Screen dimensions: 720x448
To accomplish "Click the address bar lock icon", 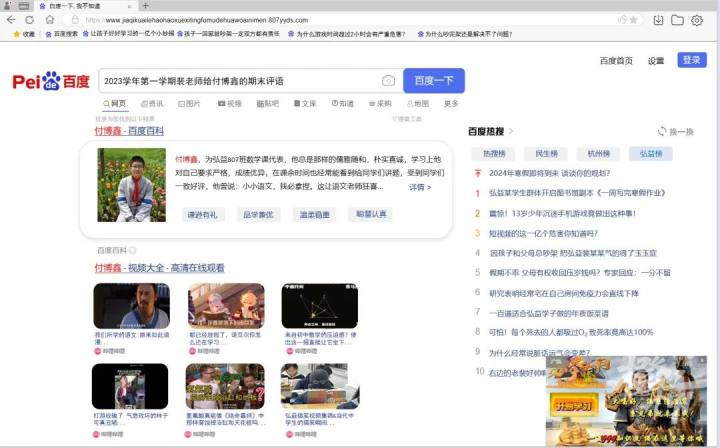I will pos(75,20).
